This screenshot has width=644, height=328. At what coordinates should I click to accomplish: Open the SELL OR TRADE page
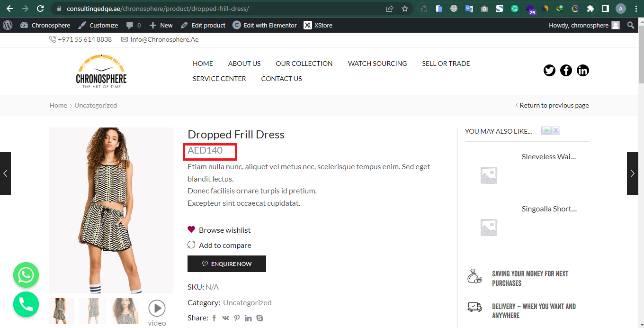click(x=446, y=64)
